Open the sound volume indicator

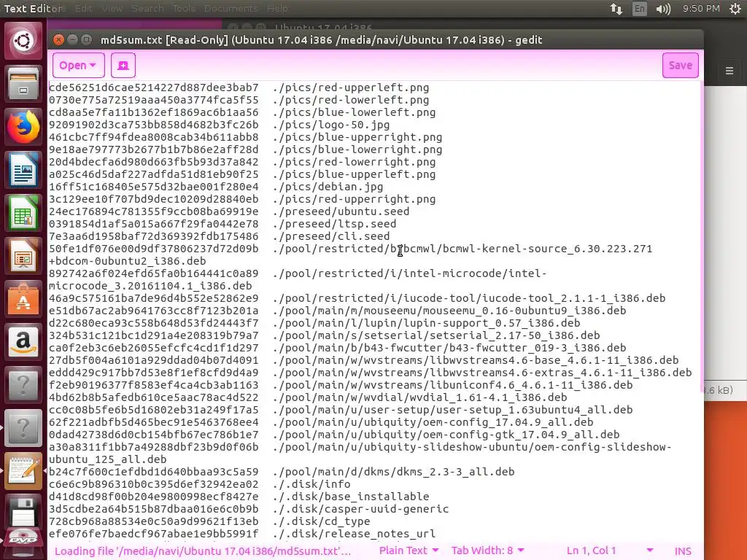tap(662, 9)
